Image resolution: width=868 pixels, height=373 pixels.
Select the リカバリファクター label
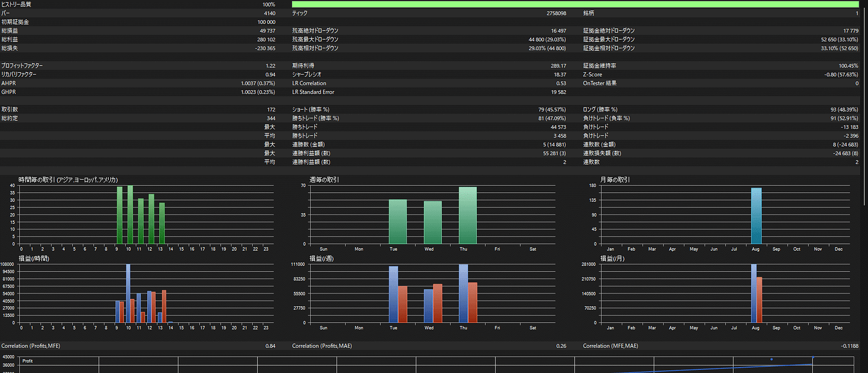[19, 75]
